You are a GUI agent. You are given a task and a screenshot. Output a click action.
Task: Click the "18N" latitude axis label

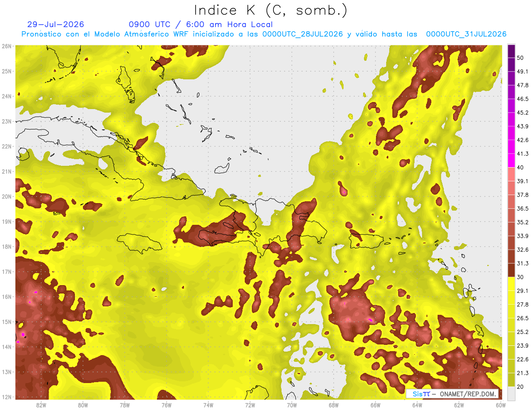[7, 247]
